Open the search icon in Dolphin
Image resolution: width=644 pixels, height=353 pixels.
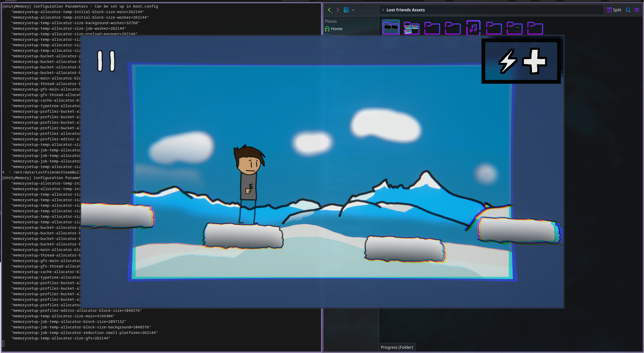(x=628, y=10)
